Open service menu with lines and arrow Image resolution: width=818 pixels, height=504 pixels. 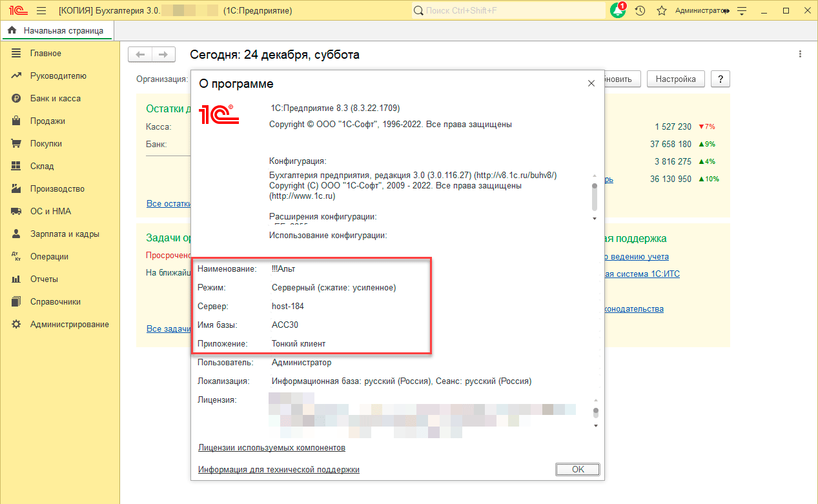pos(742,11)
